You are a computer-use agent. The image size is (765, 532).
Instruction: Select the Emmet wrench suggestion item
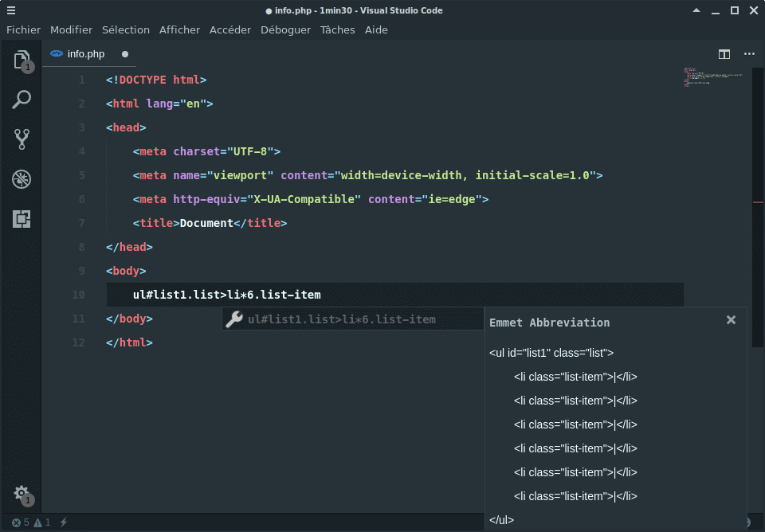[x=353, y=319]
